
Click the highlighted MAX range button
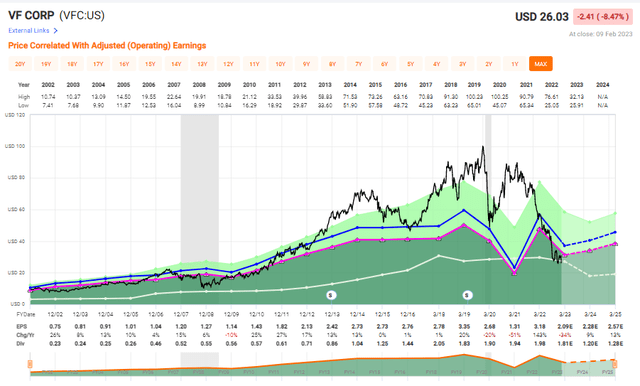(541, 64)
